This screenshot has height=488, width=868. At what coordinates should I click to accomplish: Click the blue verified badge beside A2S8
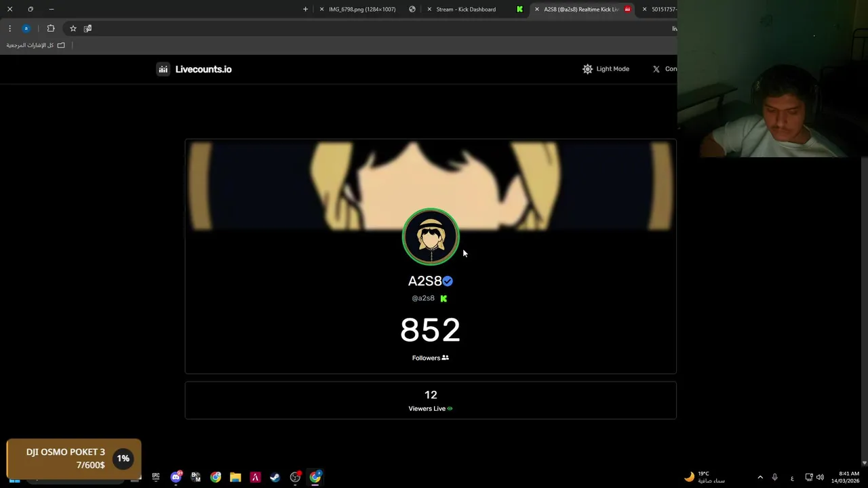(x=448, y=281)
